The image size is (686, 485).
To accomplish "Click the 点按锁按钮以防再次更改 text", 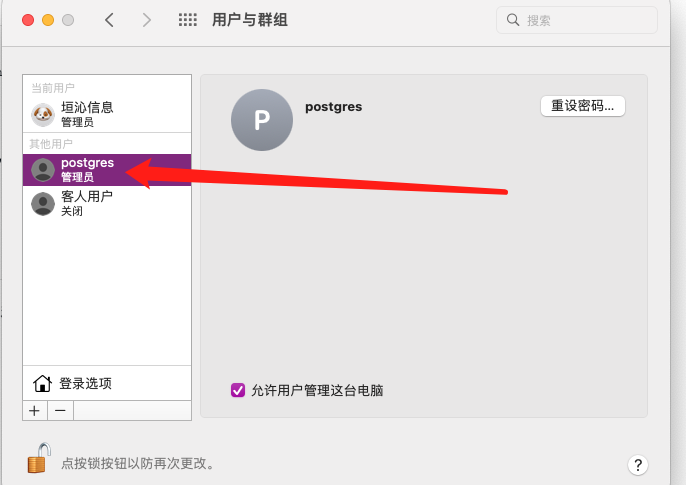I will pyautogui.click(x=137, y=463).
